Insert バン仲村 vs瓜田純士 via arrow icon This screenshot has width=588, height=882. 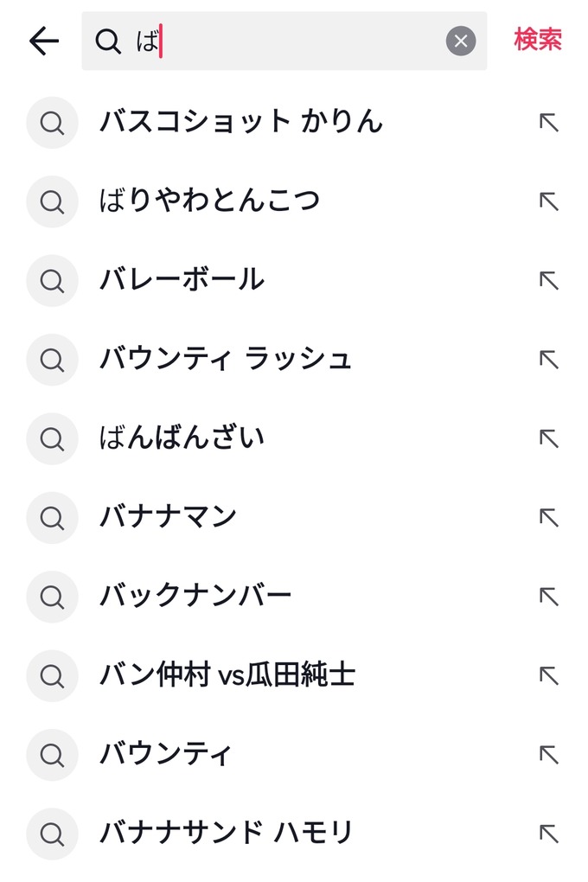tap(548, 675)
